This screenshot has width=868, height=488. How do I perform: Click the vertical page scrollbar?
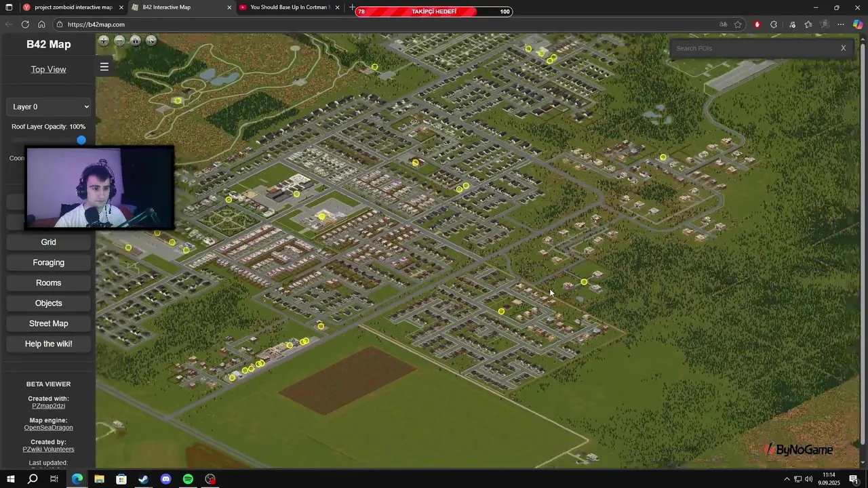pyautogui.click(x=862, y=244)
